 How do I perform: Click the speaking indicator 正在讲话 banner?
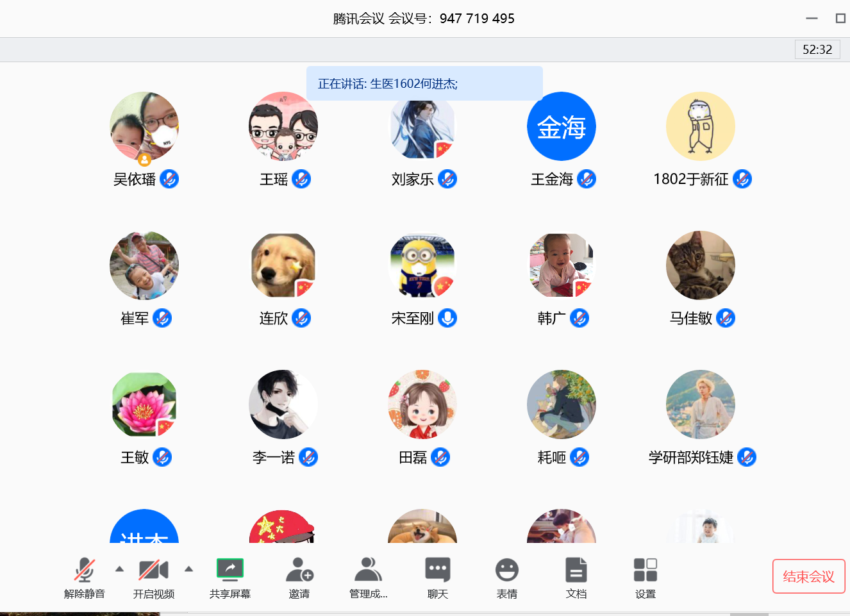(x=424, y=83)
